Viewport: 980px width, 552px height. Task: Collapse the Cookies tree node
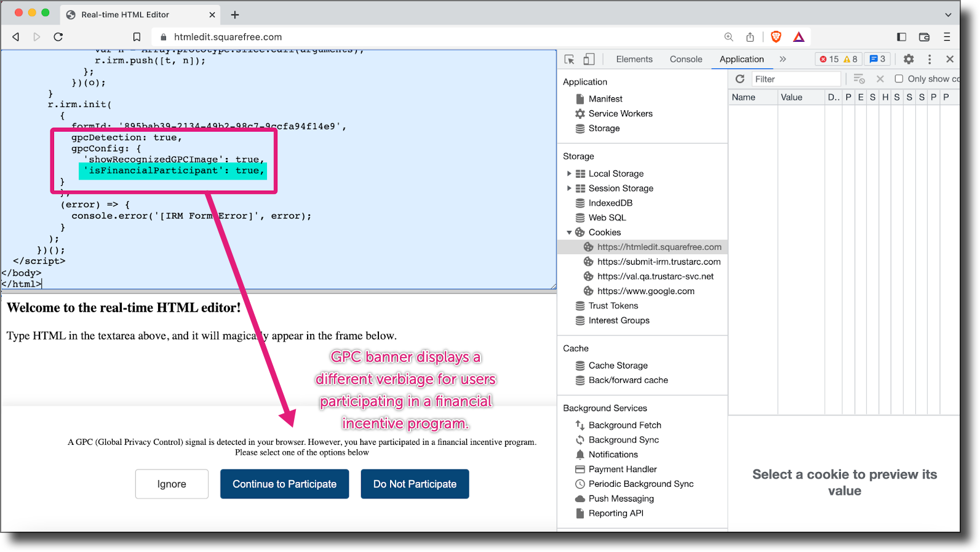pyautogui.click(x=569, y=233)
